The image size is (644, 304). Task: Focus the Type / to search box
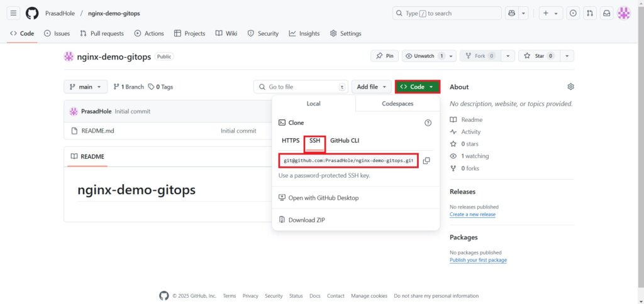[x=447, y=13]
